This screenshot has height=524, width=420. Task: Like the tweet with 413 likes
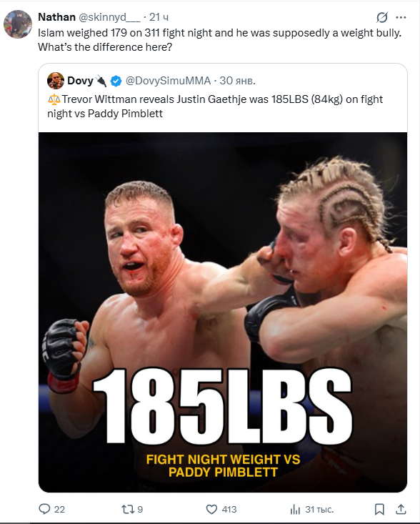click(x=221, y=509)
